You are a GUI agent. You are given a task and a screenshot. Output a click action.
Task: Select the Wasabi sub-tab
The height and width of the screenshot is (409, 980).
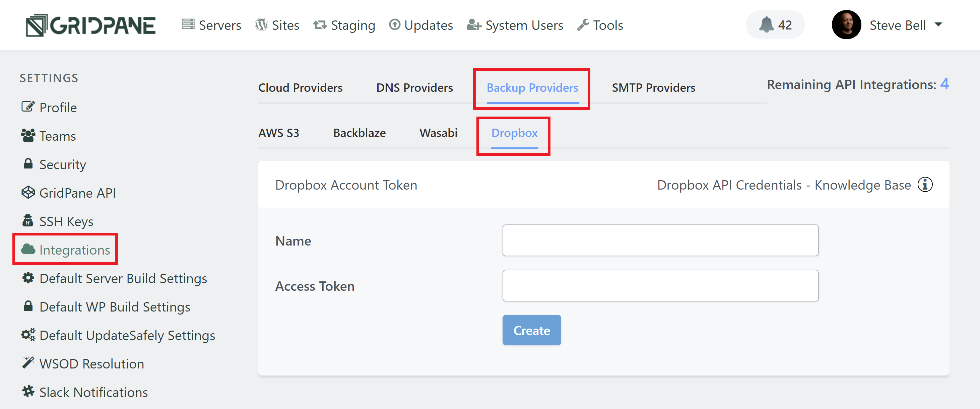click(x=438, y=133)
